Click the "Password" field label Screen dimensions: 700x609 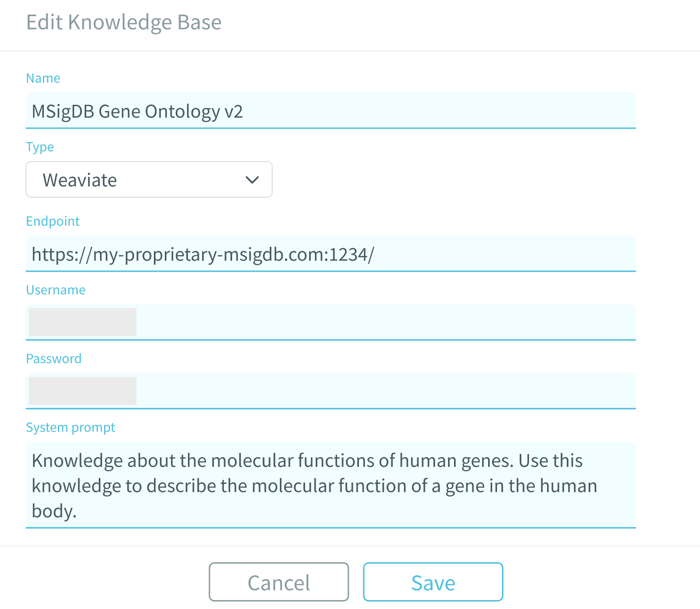click(x=53, y=358)
